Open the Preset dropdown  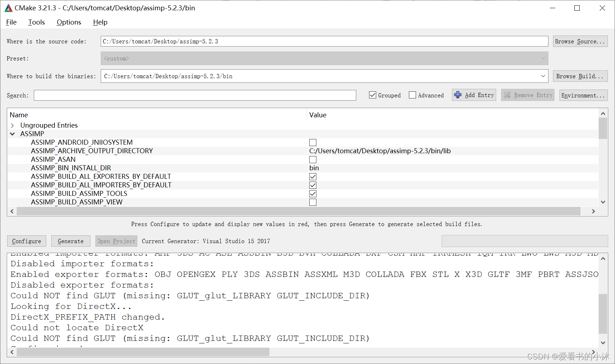click(x=543, y=58)
